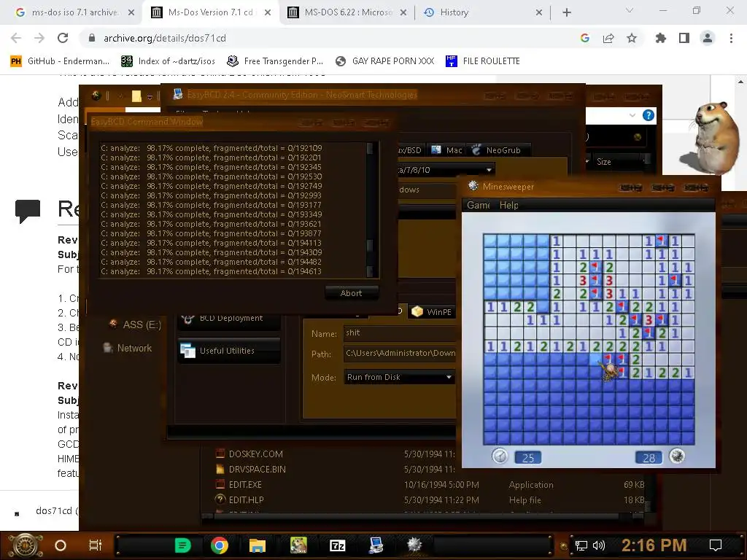747x560 pixels.
Task: Open the Mode dropdown showing Run from Disk
Action: (399, 377)
